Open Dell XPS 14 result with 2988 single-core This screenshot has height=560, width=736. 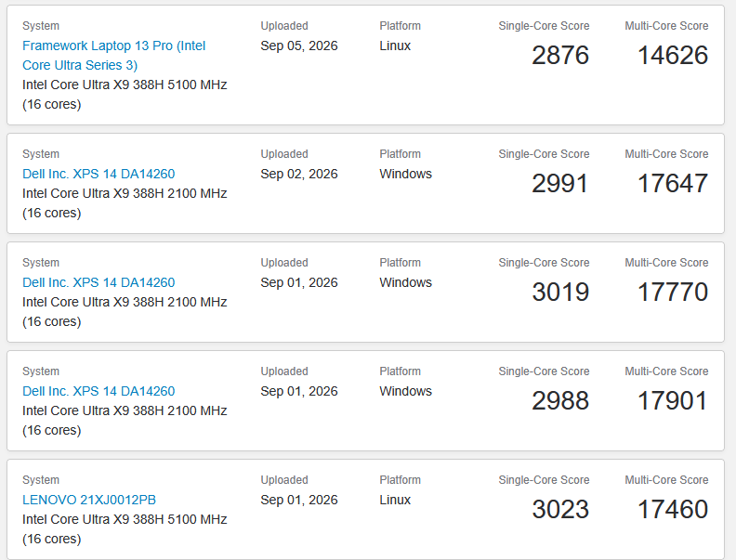(x=99, y=391)
